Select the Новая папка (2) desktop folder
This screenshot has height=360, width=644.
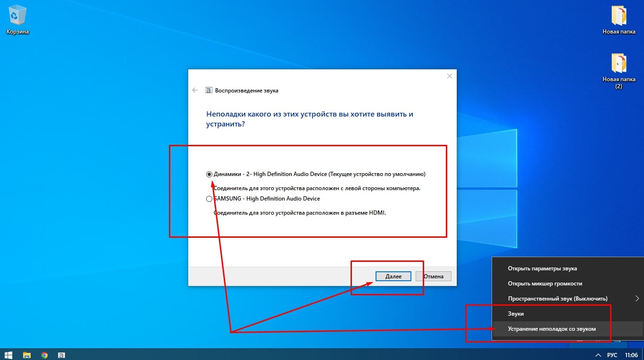coord(619,71)
